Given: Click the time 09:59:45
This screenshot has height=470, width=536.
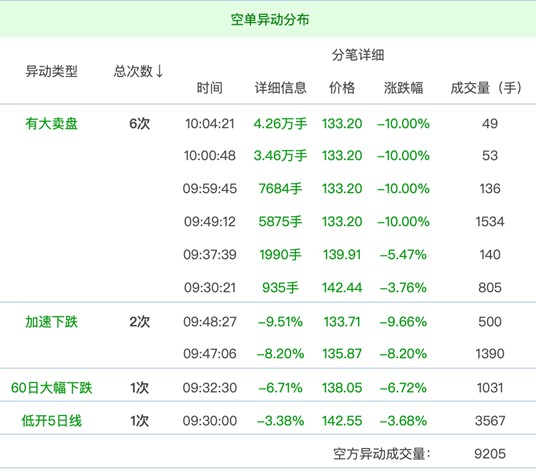Looking at the screenshot, I should (210, 188).
